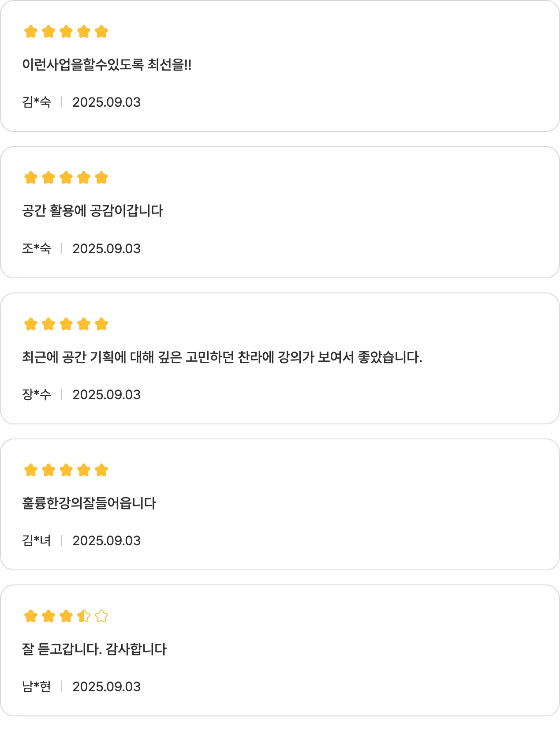
Task: Click fifth star in 장*수 review
Action: [101, 324]
